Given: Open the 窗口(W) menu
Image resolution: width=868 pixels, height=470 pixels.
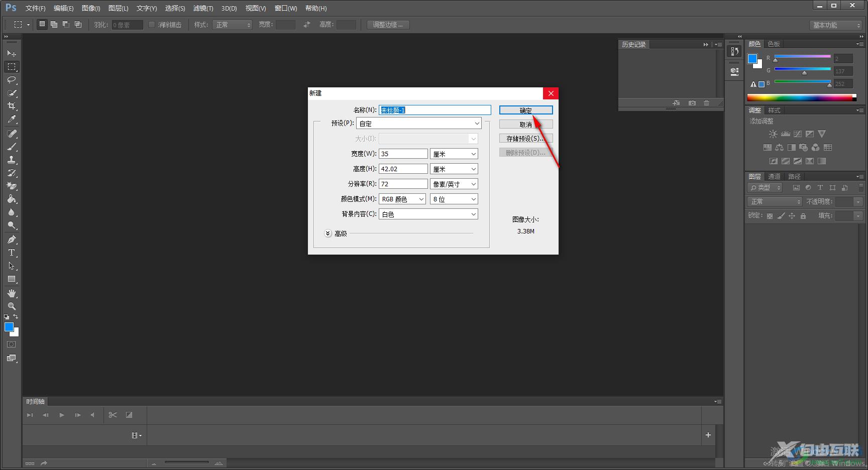Looking at the screenshot, I should [286, 9].
